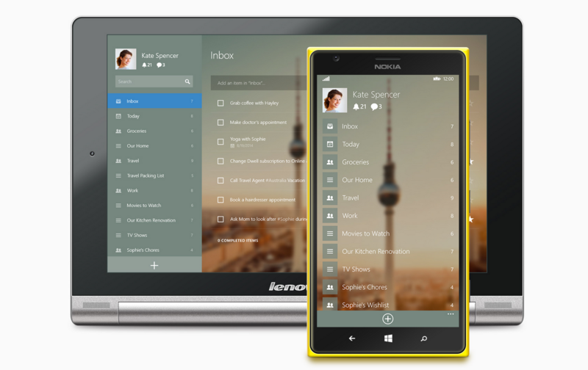
Task: Click Kate Spencer's profile photo on tablet
Action: [x=126, y=59]
